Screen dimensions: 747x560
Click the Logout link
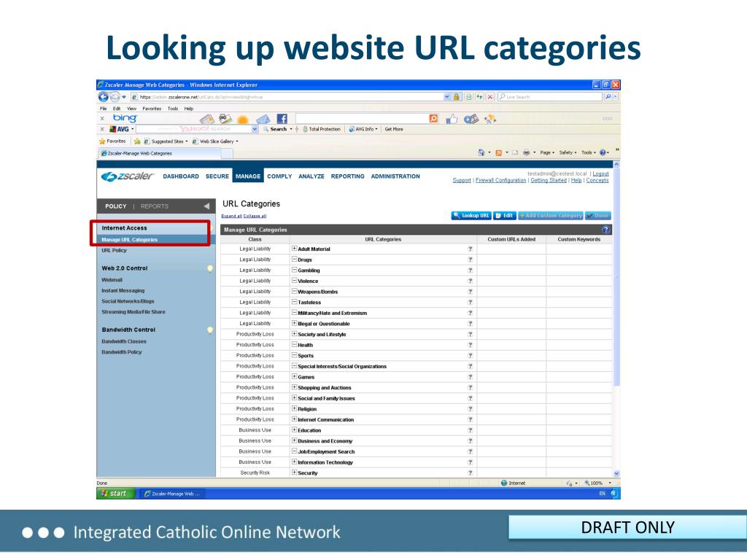601,174
